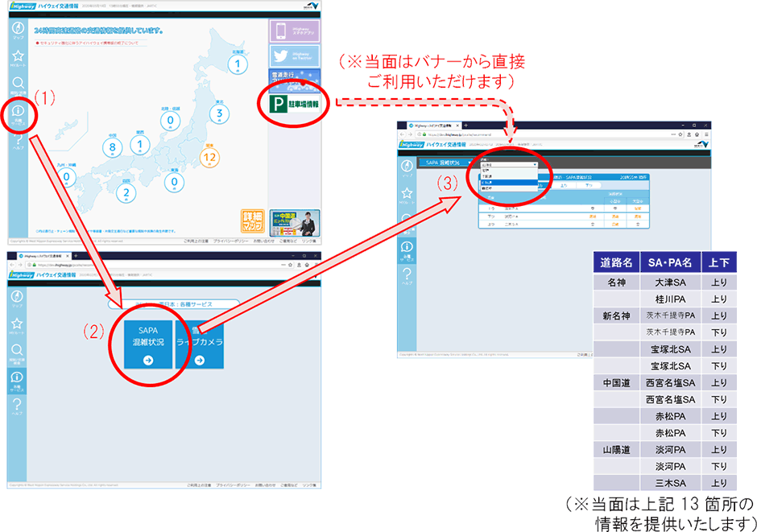The height and width of the screenshot is (532, 757).
Task: Open ヘルプ question icon in SAPA window
Action: point(407,274)
